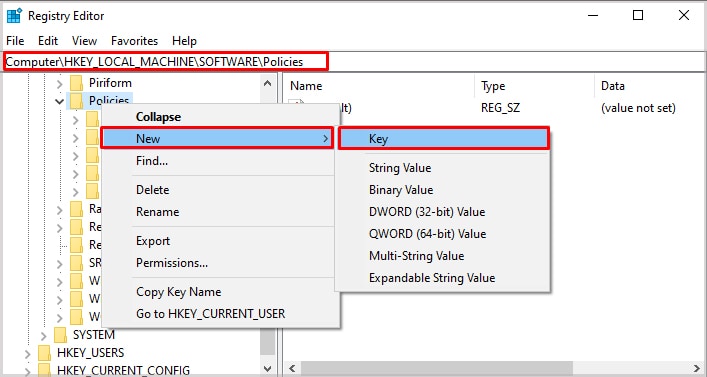Minimize the Registry Editor window
707x377 pixels.
pos(593,15)
